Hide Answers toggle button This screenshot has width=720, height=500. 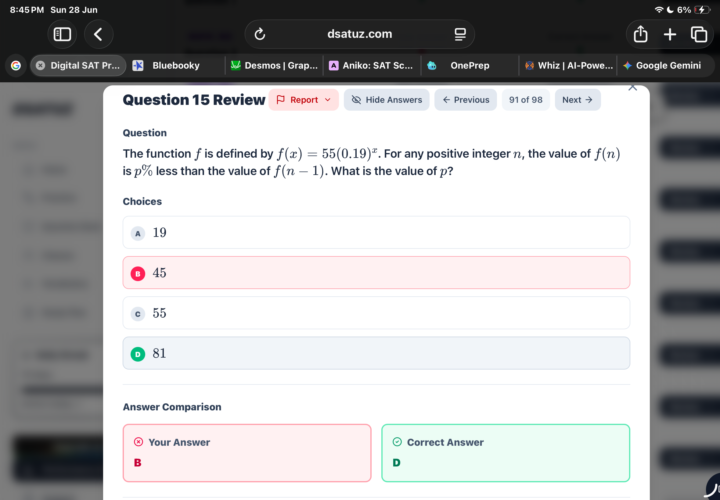click(386, 100)
